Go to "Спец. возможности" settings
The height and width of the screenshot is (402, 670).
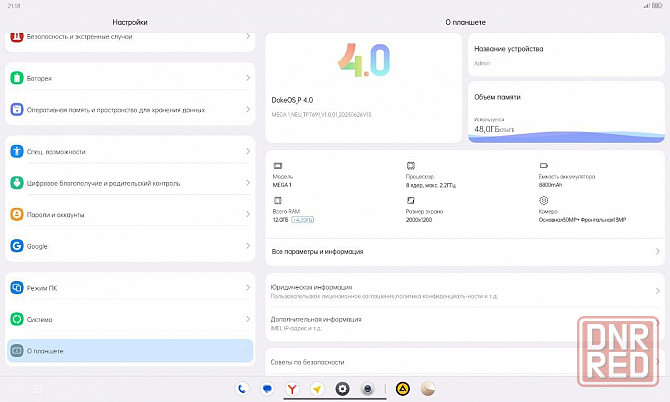pyautogui.click(x=129, y=152)
